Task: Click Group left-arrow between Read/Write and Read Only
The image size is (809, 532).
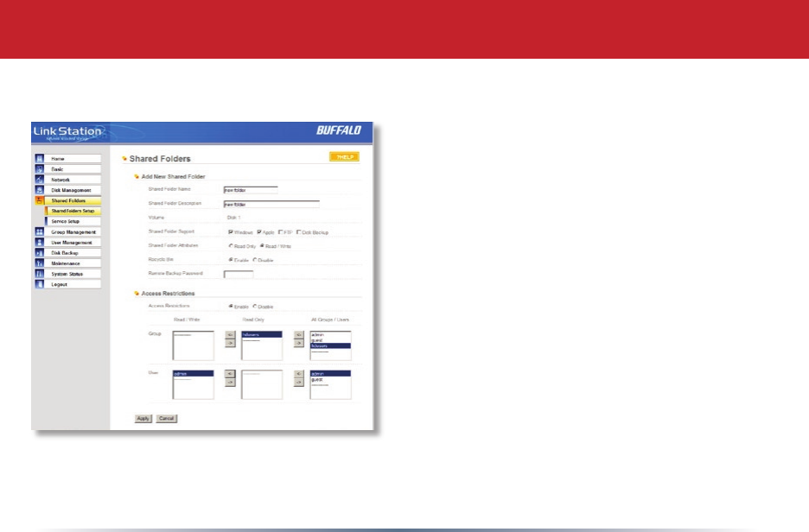Action: 230,334
